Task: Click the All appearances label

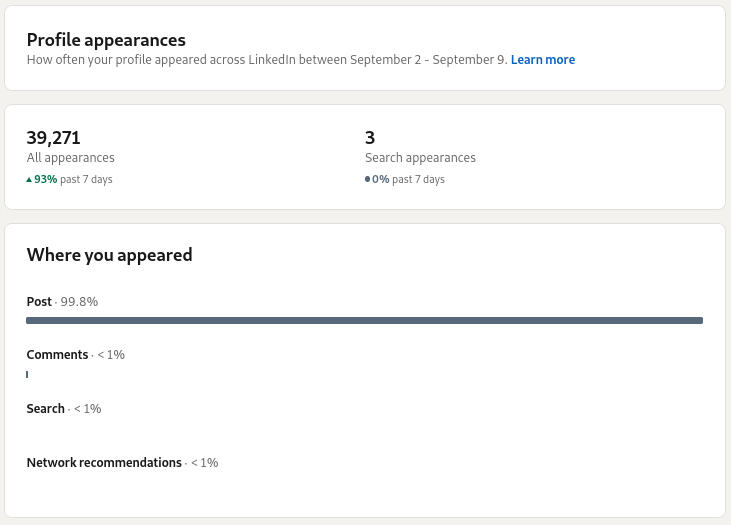Action: click(70, 158)
